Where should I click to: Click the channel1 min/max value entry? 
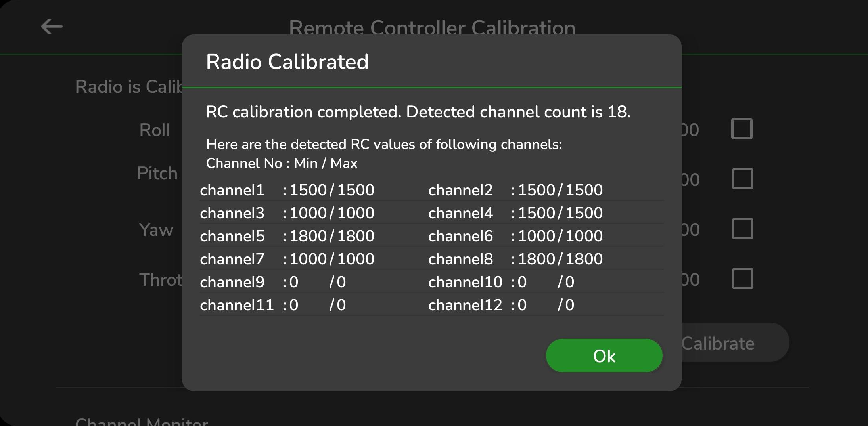pos(287,190)
